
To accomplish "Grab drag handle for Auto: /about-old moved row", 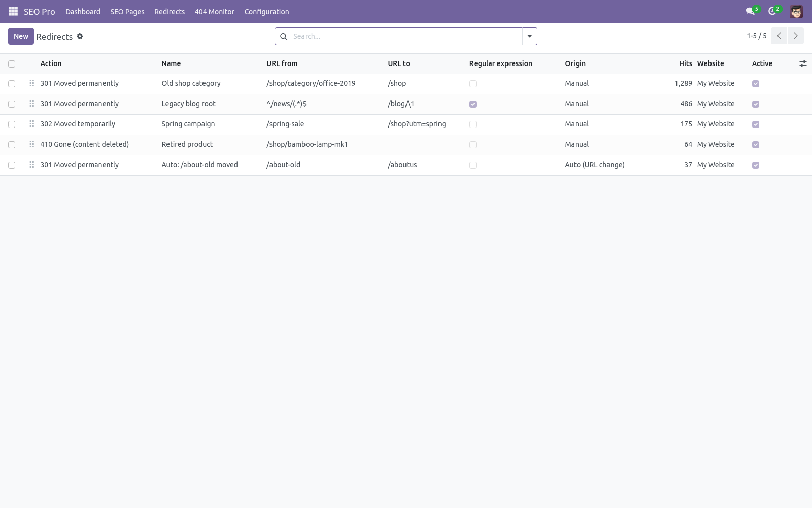I will 31,165.
